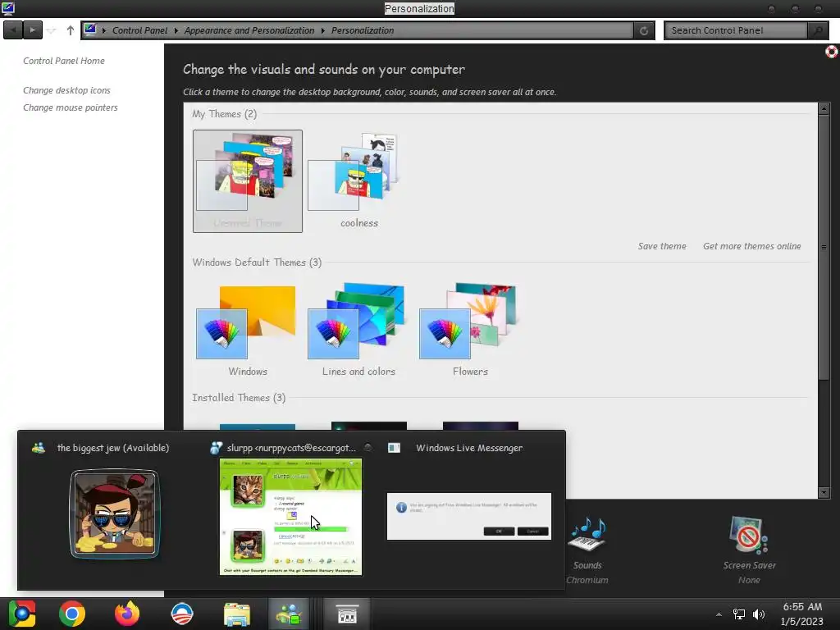Screen dimensions: 840x630
Task: Click the Screen Saver label
Action: pos(749,565)
